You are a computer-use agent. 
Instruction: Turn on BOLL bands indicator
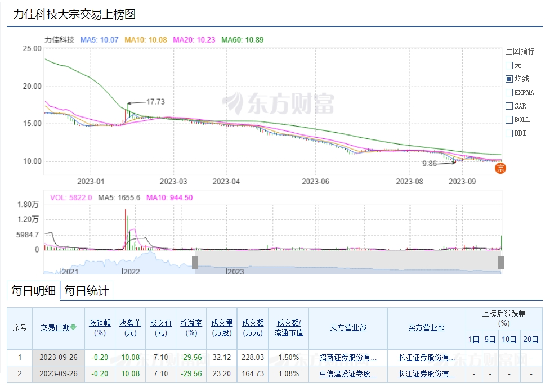[509, 120]
